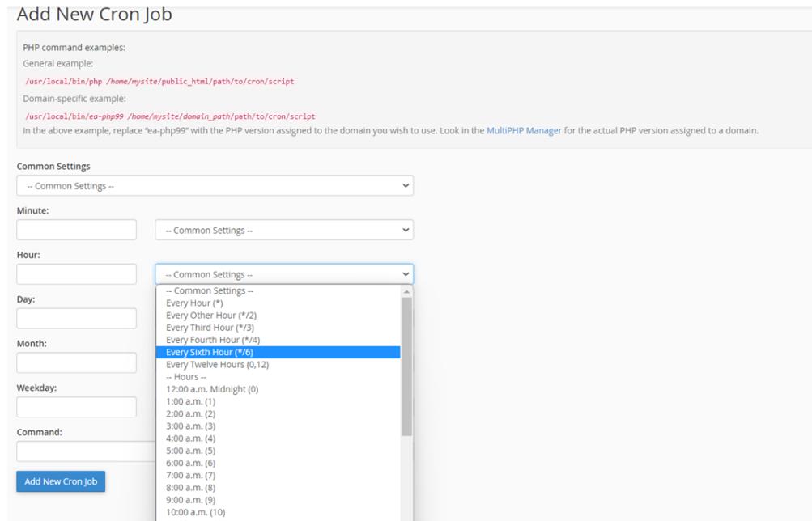Open the top Common Settings dropdown
Screen dimensions: 812x521
(x=215, y=185)
